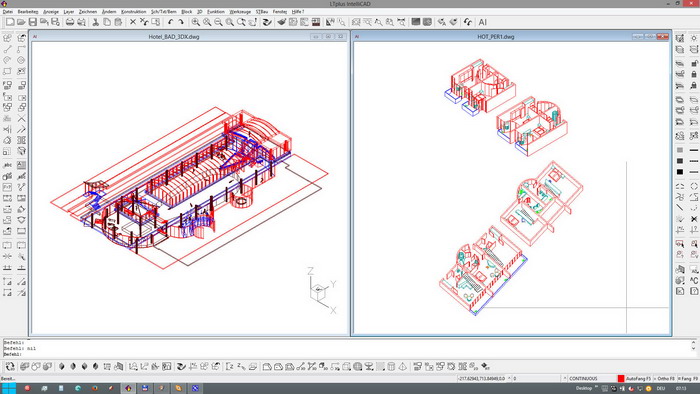Paste from clipboard icon
Image resolution: width=700 pixels, height=394 pixels.
pyautogui.click(x=118, y=22)
